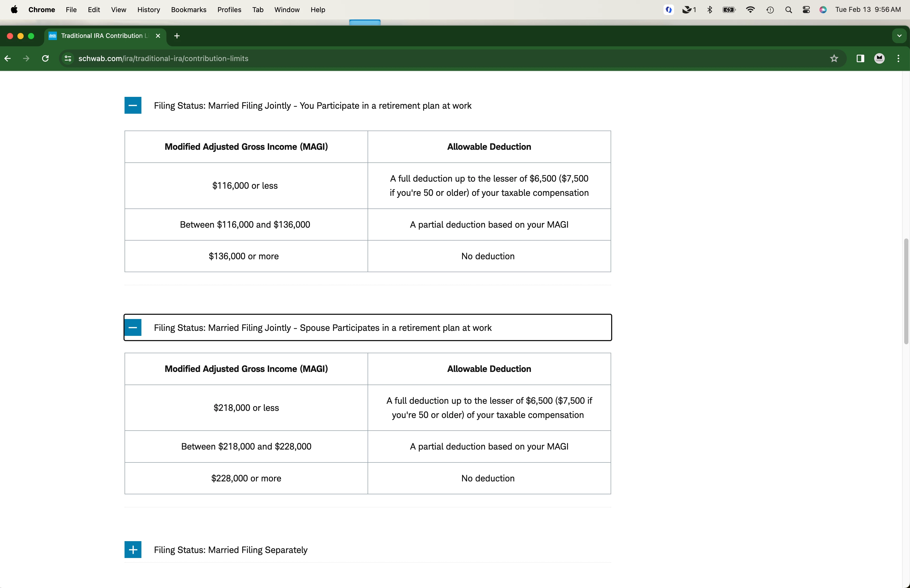
Task: Open macOS Spotlight search
Action: click(x=789, y=10)
